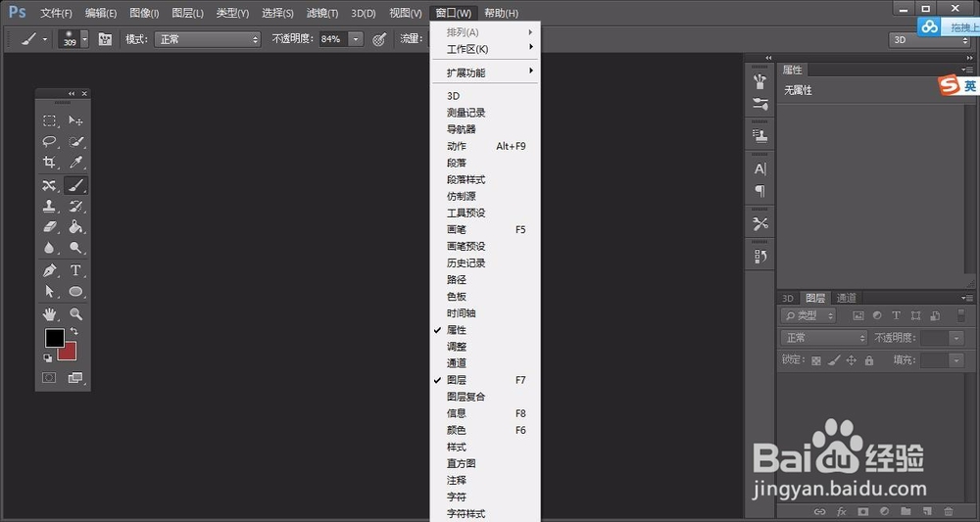Select the Quick Selection tool
This screenshot has height=522, width=980.
[x=75, y=142]
